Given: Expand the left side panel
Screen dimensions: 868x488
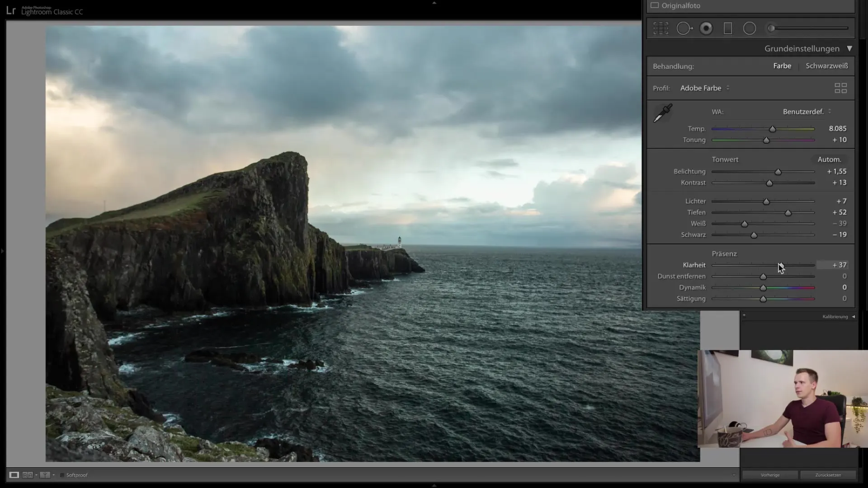Looking at the screenshot, I should point(2,251).
